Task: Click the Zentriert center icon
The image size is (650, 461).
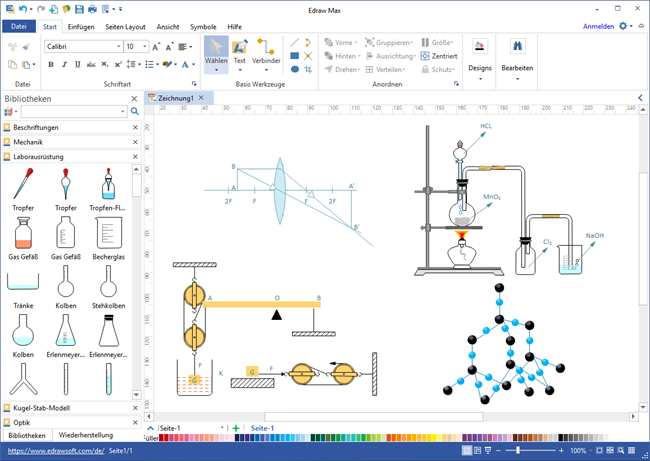Action: [x=439, y=56]
